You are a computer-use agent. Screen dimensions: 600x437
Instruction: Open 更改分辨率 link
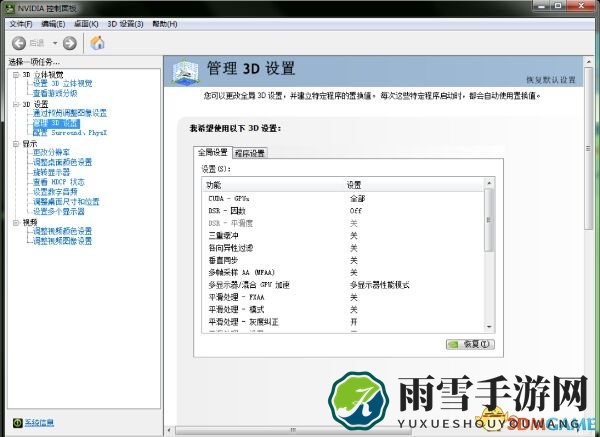[x=51, y=152]
